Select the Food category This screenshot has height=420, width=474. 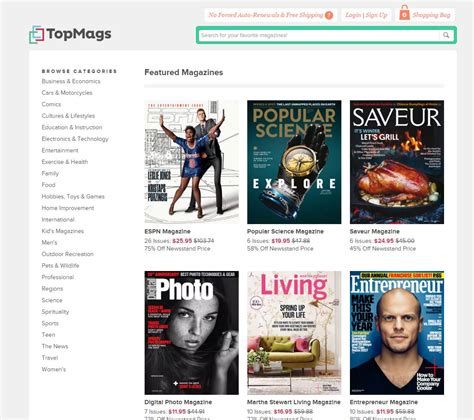tap(48, 185)
